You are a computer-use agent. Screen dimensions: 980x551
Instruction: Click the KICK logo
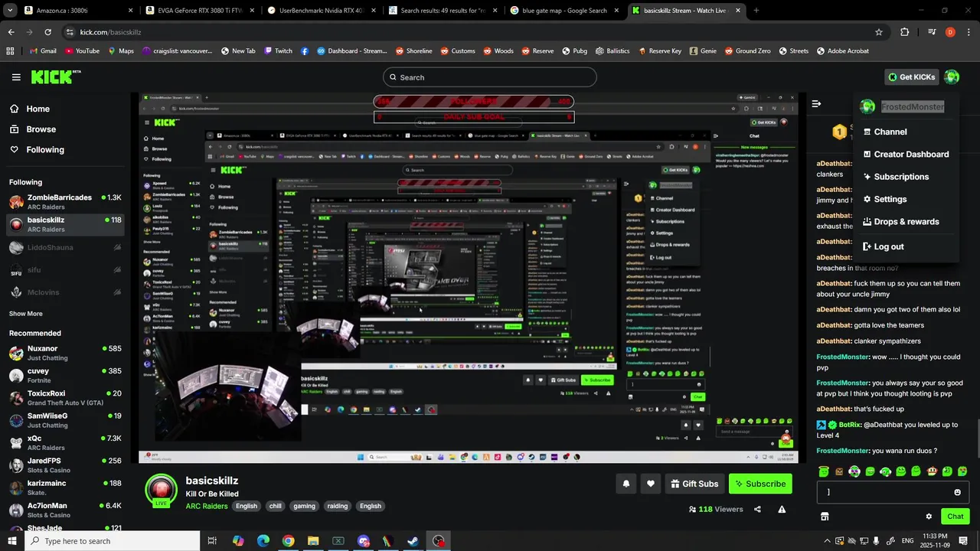tap(55, 77)
